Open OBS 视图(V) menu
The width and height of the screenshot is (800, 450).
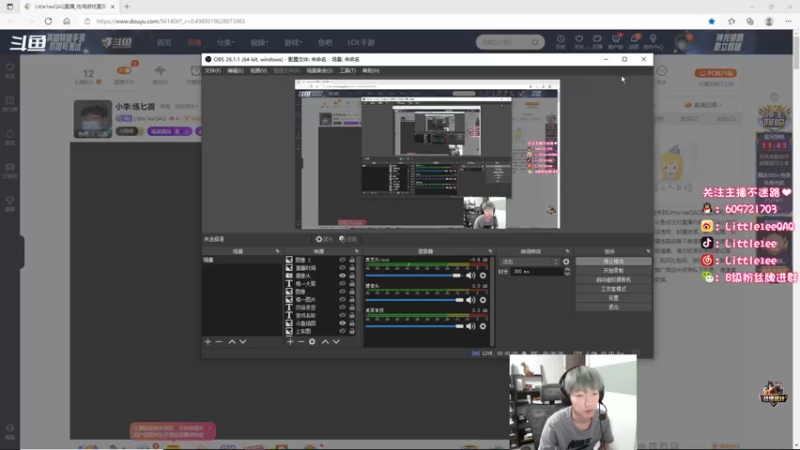pos(259,70)
